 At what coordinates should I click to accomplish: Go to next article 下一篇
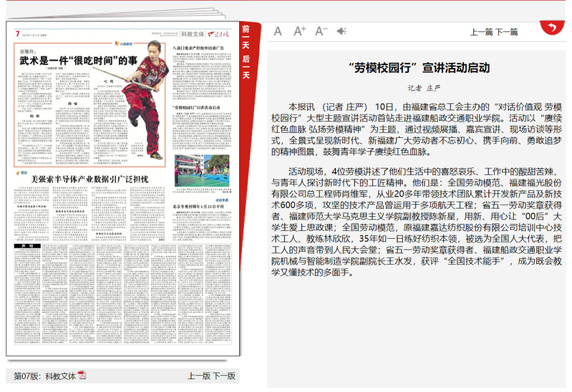(507, 32)
